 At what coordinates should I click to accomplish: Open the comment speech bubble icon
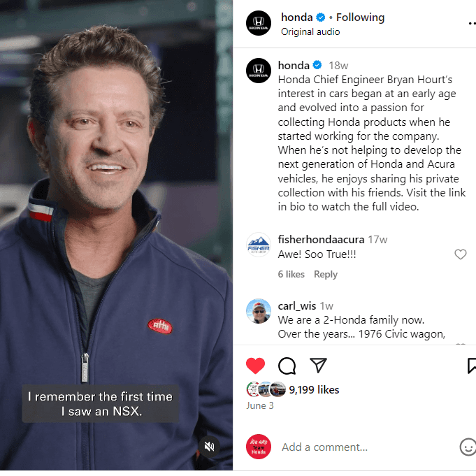(x=287, y=366)
